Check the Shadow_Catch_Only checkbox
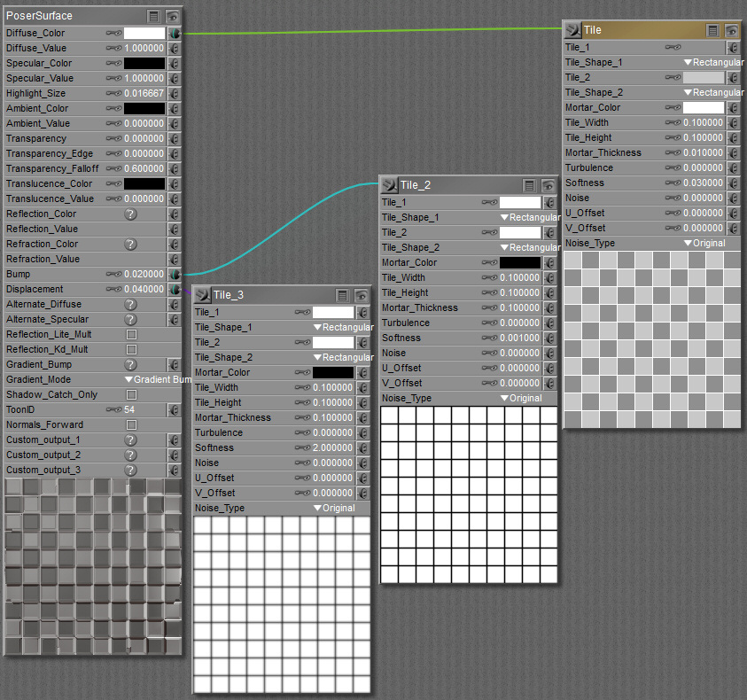This screenshot has height=700, width=747. pyautogui.click(x=131, y=395)
